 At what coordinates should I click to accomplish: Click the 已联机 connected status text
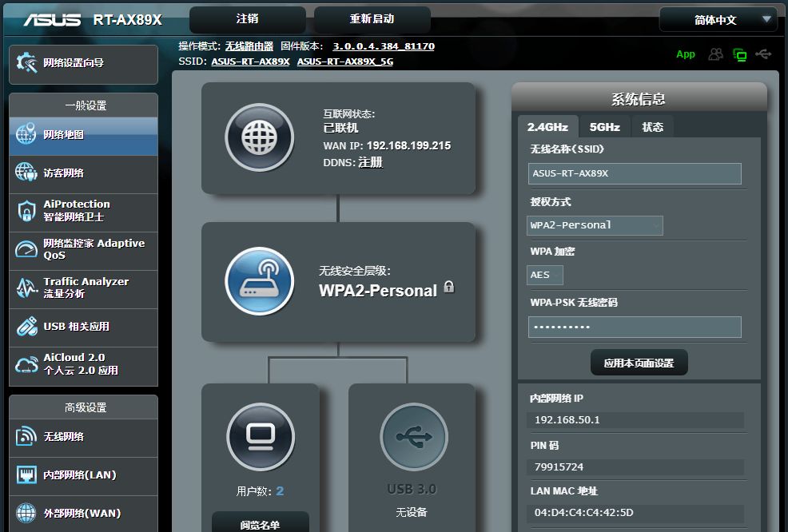point(340,128)
